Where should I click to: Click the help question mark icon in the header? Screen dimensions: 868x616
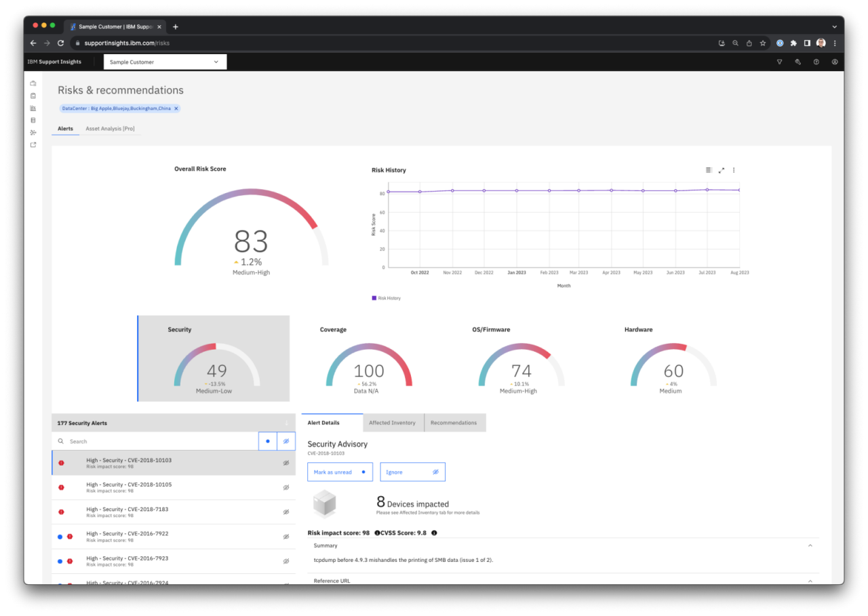[816, 62]
